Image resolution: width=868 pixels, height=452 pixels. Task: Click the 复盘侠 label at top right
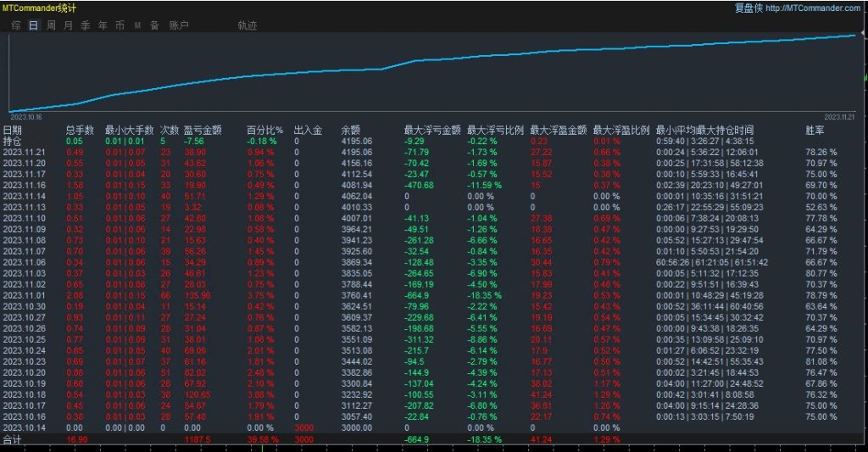pos(747,8)
